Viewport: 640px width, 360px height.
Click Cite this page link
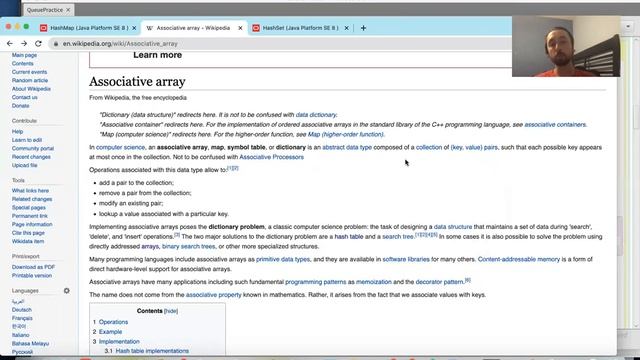[x=28, y=233]
